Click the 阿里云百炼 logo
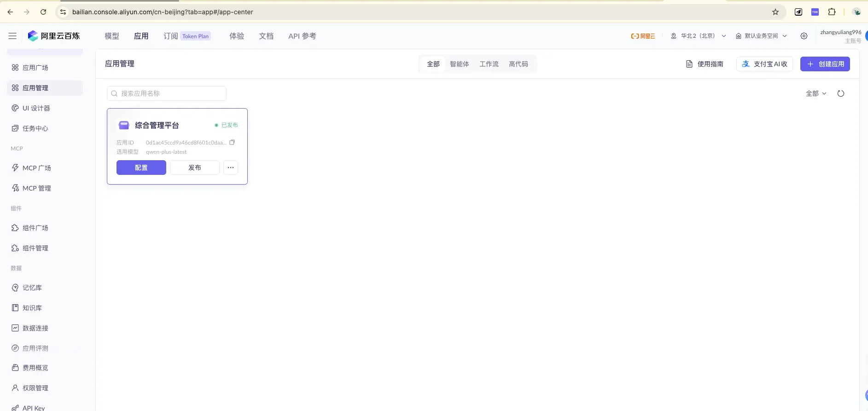 coord(54,36)
